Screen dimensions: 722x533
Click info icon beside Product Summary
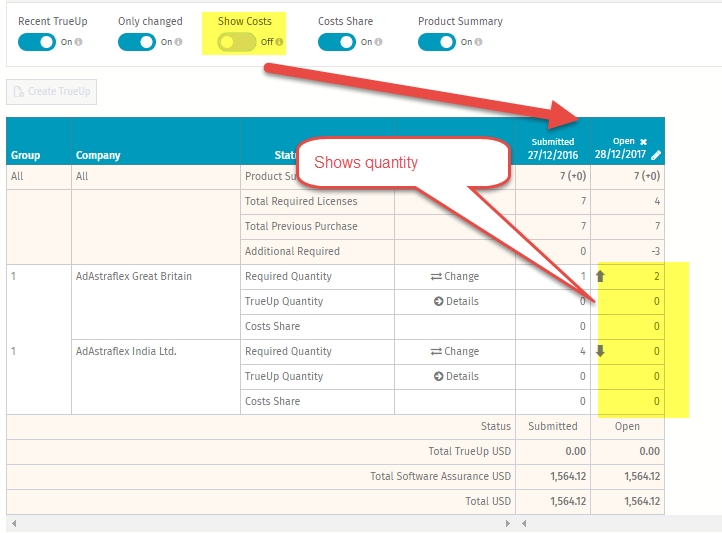click(478, 42)
